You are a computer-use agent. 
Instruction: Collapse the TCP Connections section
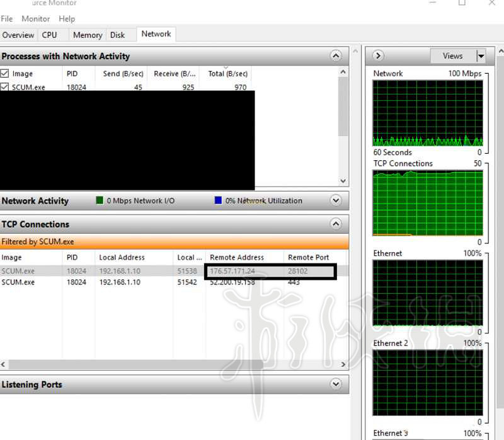click(x=336, y=224)
